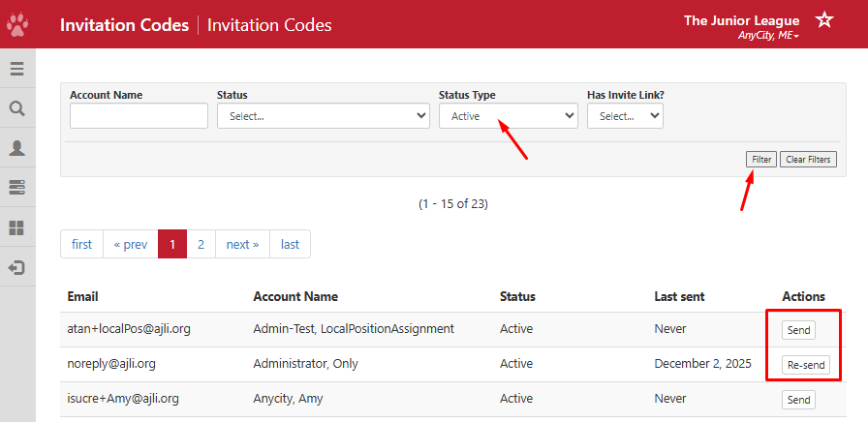Click The Junior League organization name
Screen dimensions: 868x422
(742, 21)
